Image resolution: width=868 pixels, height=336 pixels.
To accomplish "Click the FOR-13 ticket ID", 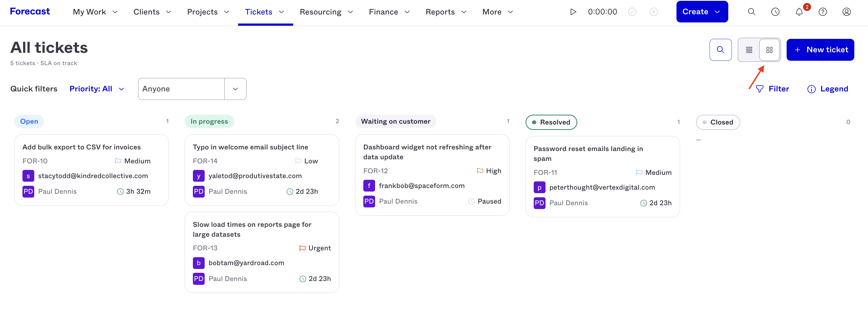I will [x=205, y=248].
